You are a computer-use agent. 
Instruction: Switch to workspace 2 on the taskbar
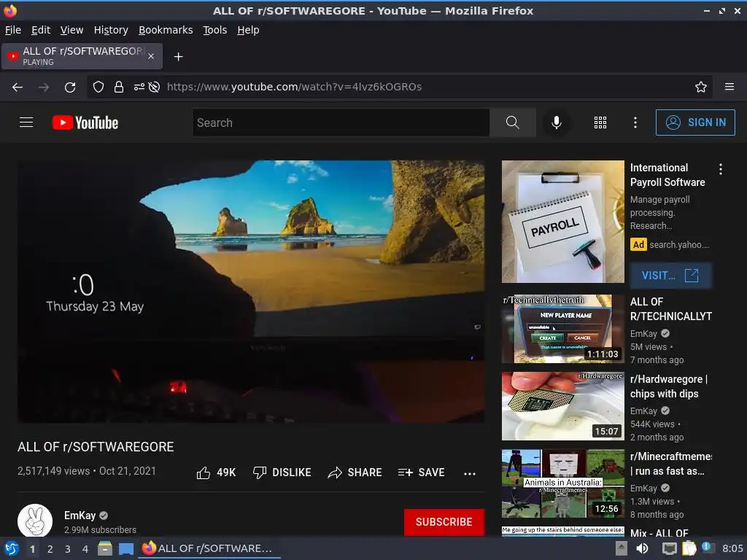[x=50, y=548]
